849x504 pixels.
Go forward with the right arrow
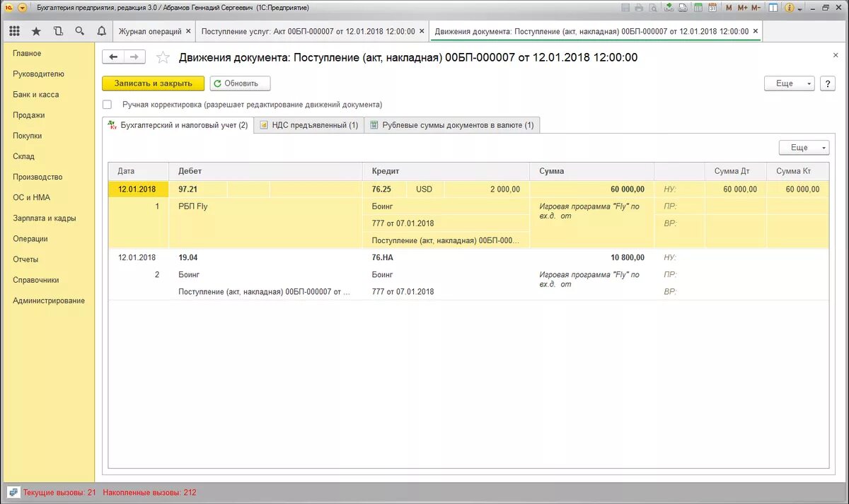[134, 57]
